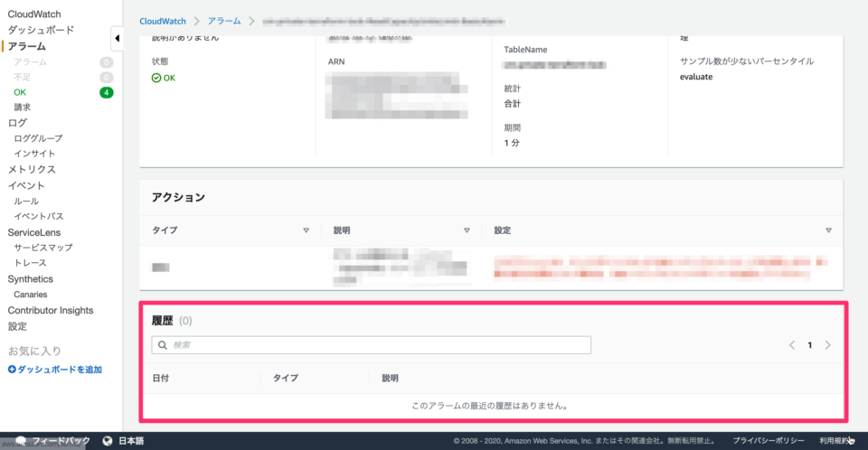Open プライバシーポリシー link
Screen dimensions: 868x450
769,441
